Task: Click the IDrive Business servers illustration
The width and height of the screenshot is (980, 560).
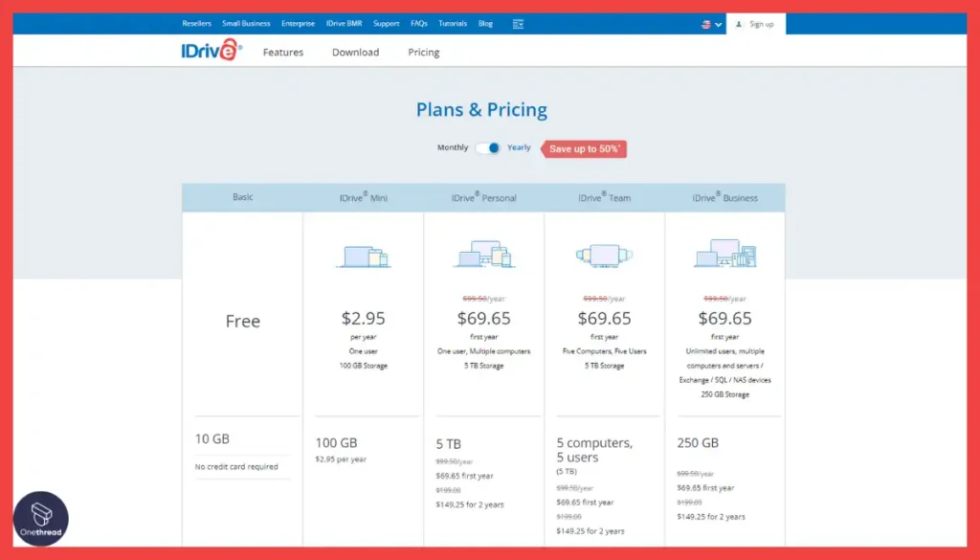Action: point(725,253)
